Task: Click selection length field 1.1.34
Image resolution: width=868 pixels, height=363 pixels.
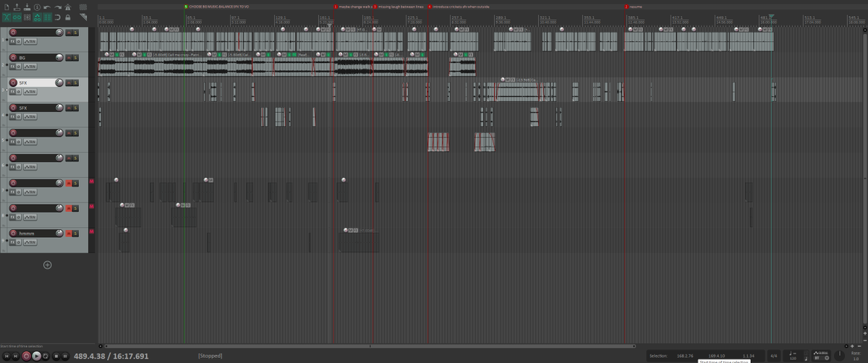Action: tap(749, 356)
